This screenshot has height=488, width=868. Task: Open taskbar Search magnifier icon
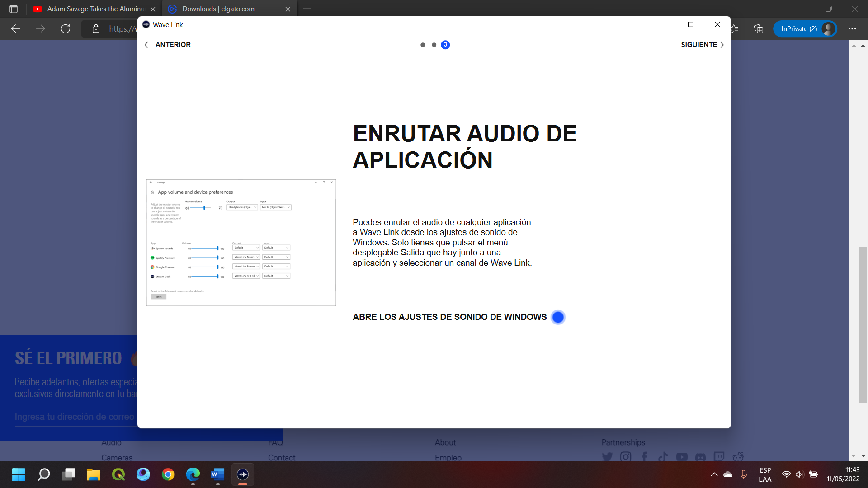click(44, 474)
